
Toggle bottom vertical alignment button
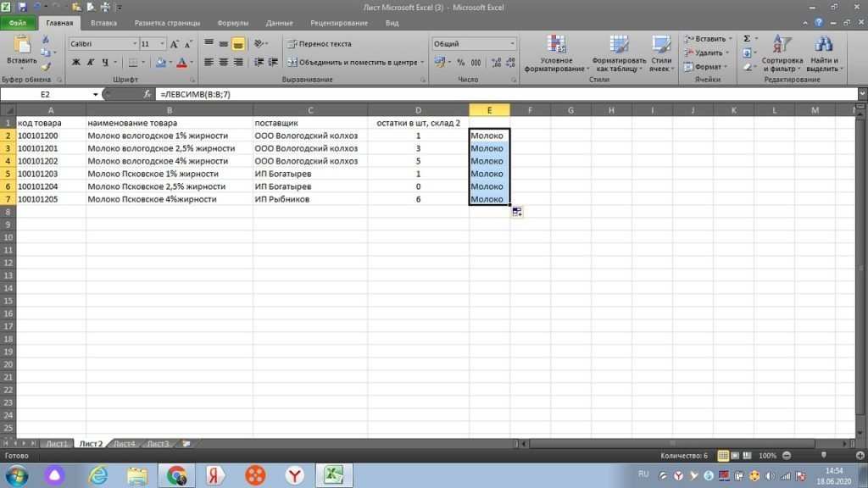[x=238, y=44]
